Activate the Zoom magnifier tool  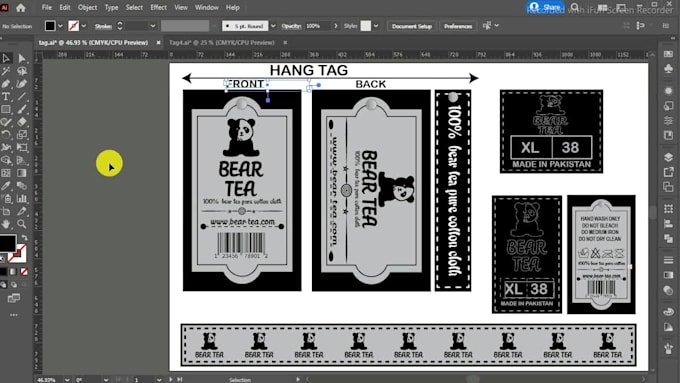22,224
